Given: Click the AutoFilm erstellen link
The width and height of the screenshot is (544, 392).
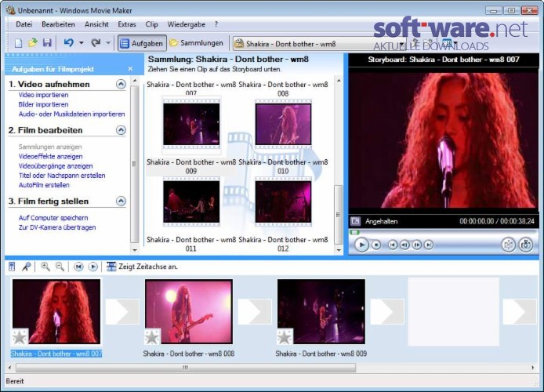Looking at the screenshot, I should click(44, 185).
